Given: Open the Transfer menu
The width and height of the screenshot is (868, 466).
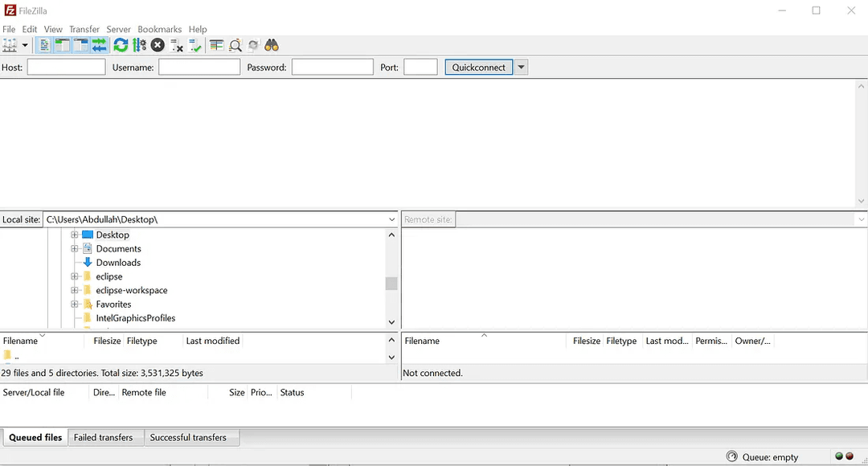Looking at the screenshot, I should [84, 29].
